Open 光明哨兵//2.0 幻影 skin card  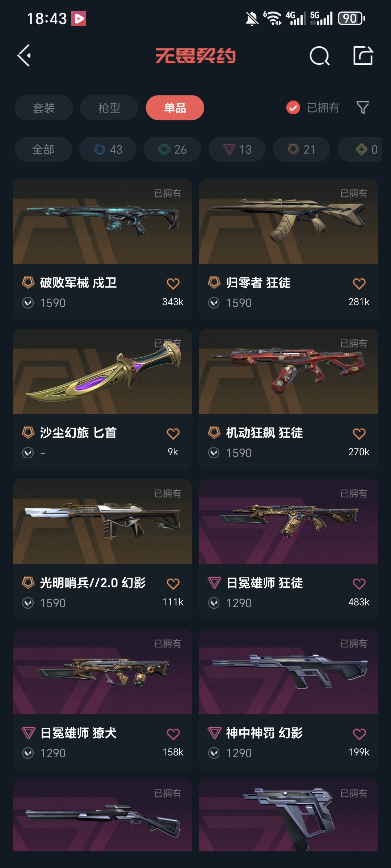pyautogui.click(x=102, y=550)
